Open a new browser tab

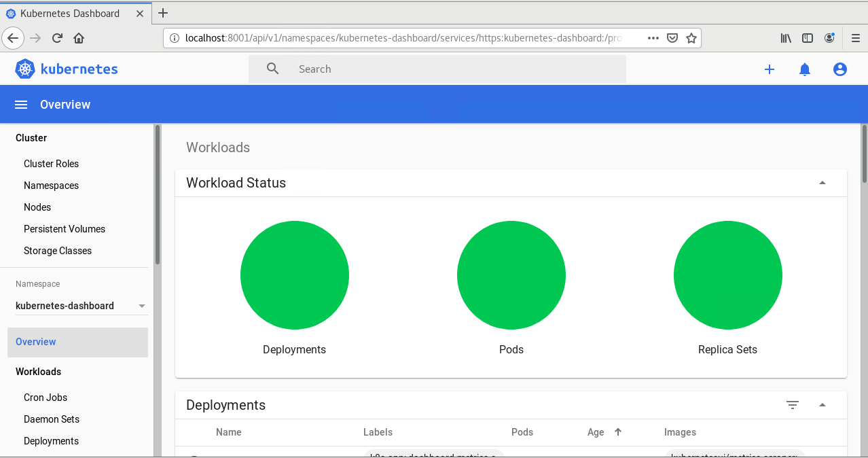163,13
